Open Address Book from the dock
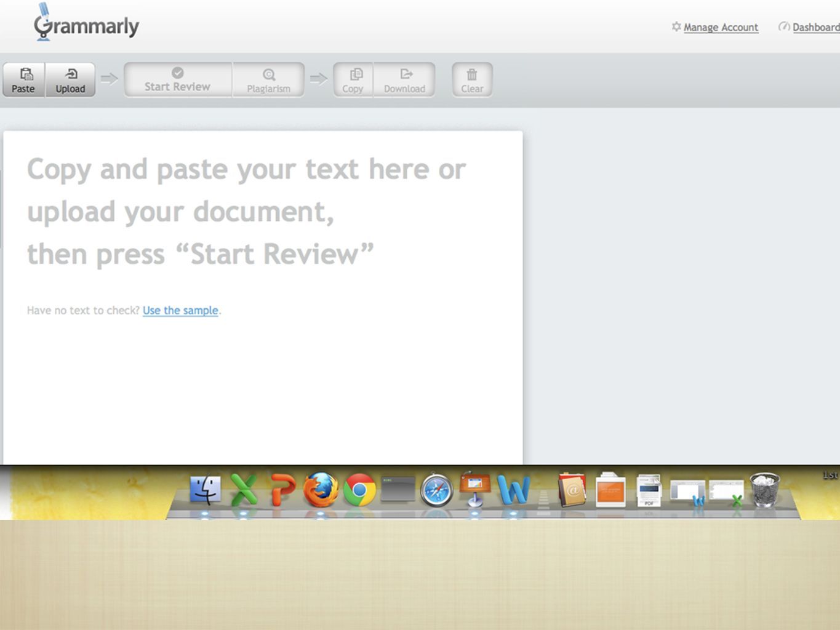840x630 pixels. [572, 490]
